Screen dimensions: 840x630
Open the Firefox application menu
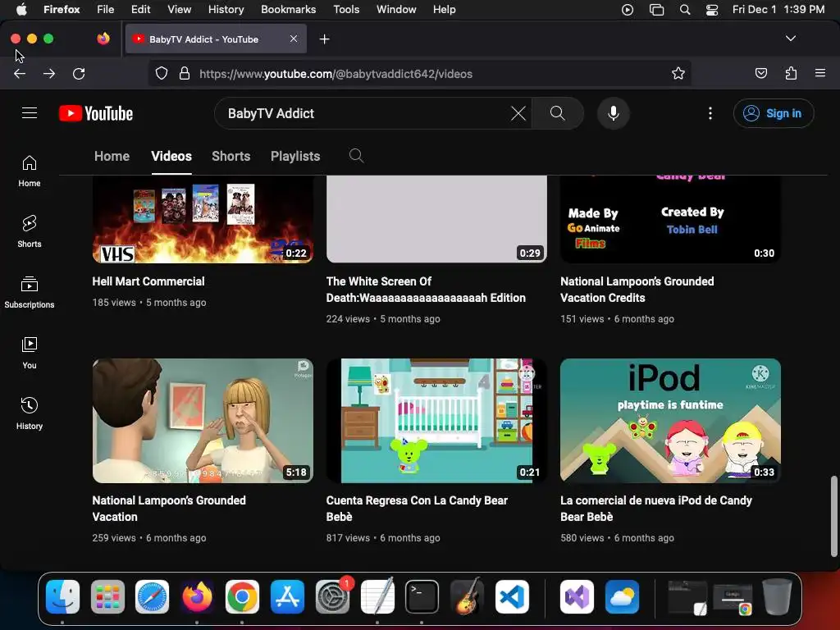[x=820, y=73]
